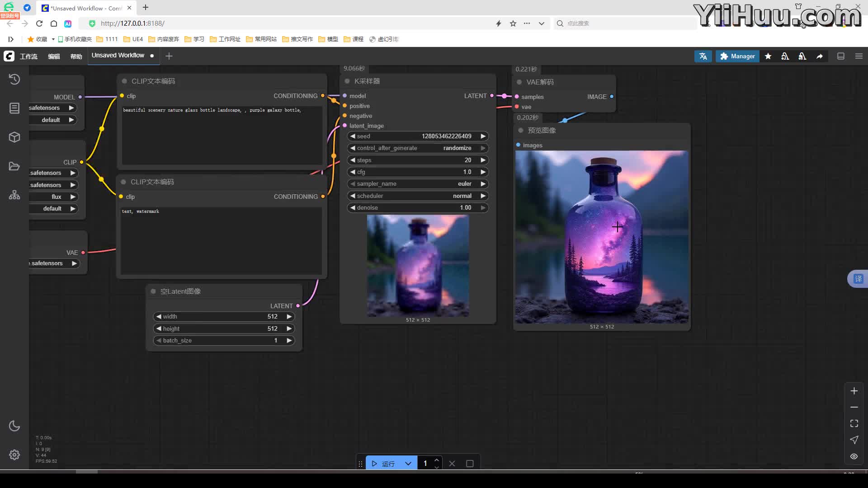
Task: Increase steps value with right arrow
Action: (x=483, y=160)
